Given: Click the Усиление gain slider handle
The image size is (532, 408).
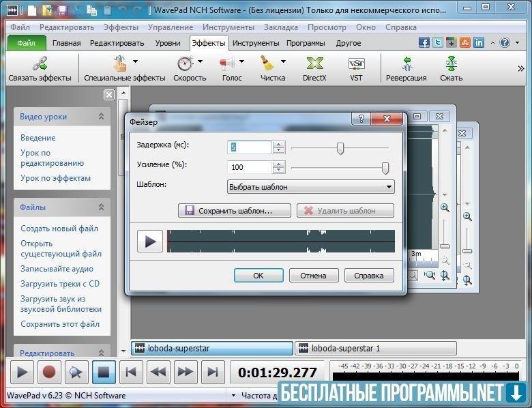Looking at the screenshot, I should point(385,168).
